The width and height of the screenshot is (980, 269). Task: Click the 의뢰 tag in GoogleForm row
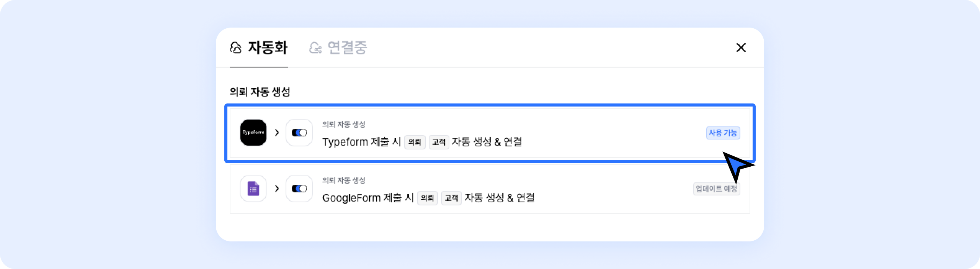tap(427, 198)
